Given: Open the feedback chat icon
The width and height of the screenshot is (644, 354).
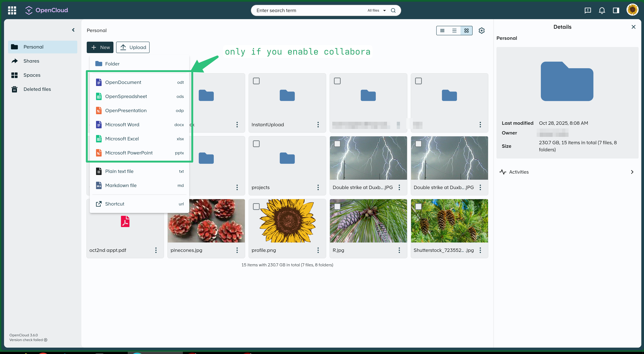Looking at the screenshot, I should 588,10.
